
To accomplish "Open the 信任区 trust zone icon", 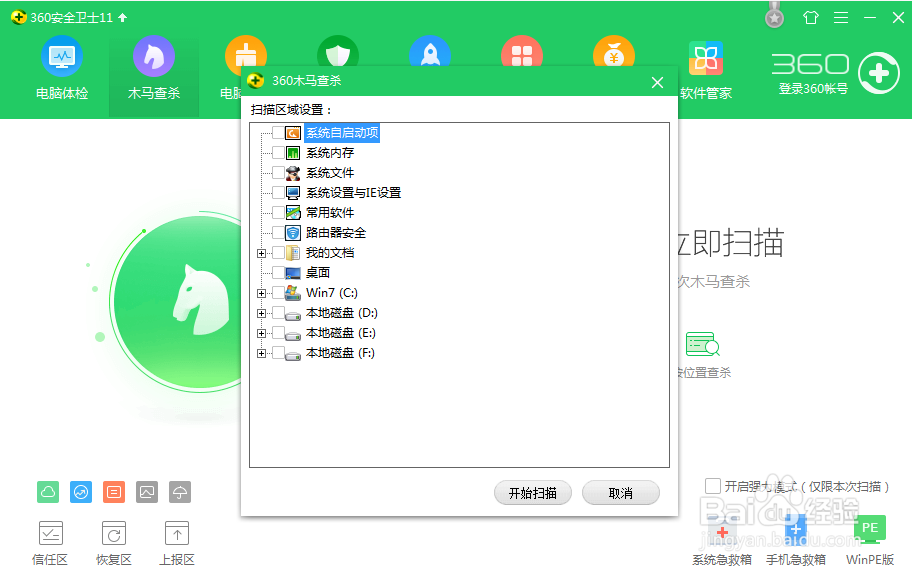I will click(51, 533).
